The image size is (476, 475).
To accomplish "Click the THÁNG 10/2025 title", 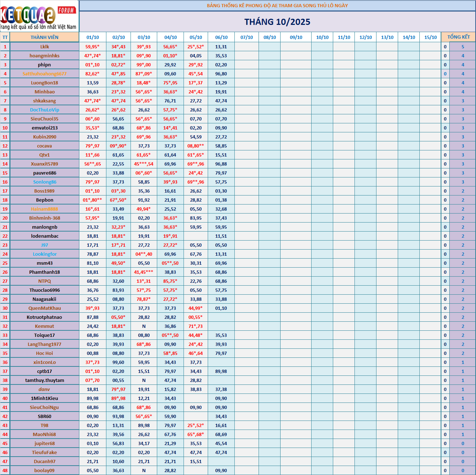I will tap(277, 22).
